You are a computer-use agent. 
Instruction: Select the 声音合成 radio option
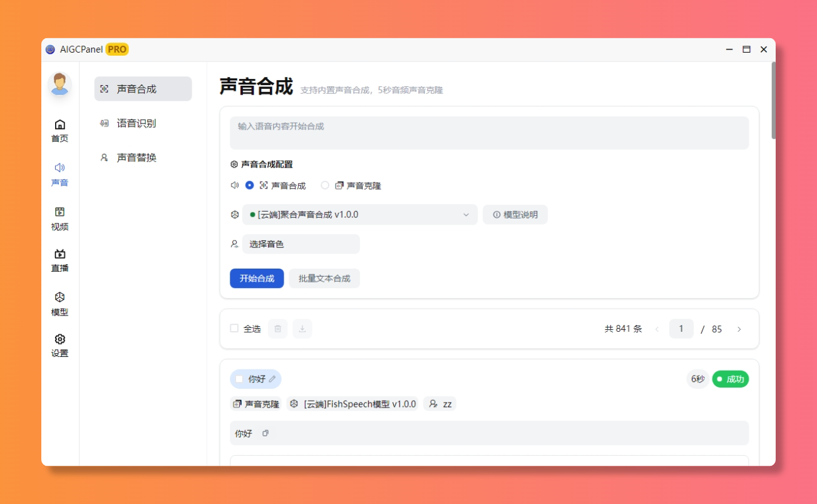point(250,185)
